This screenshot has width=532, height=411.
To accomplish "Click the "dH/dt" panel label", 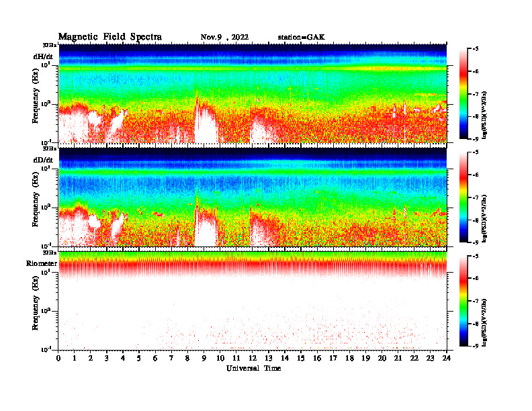I will point(43,56).
